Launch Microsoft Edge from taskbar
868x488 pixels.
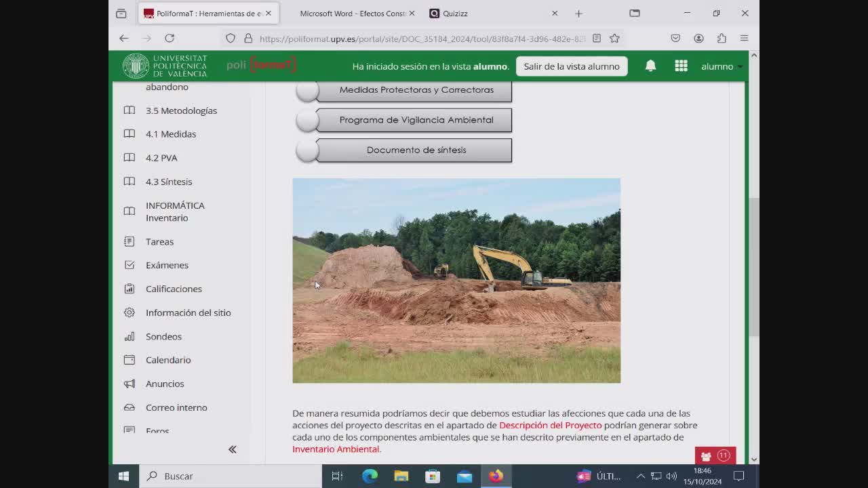pos(370,476)
